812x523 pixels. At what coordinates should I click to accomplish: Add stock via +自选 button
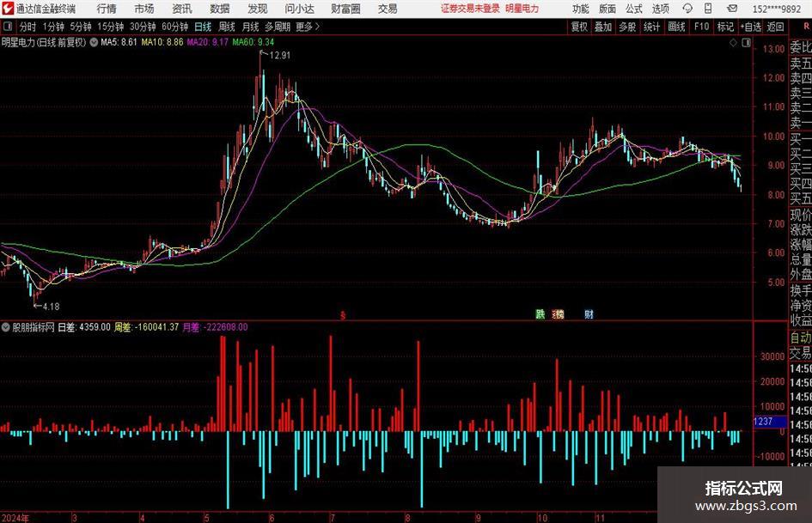(x=751, y=27)
